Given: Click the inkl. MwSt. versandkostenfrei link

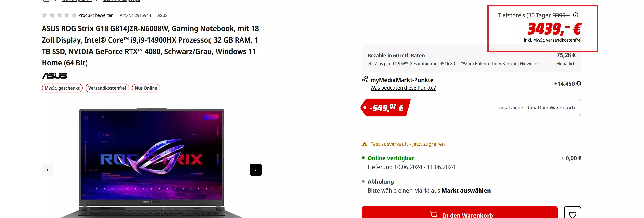Looking at the screenshot, I should tap(553, 40).
